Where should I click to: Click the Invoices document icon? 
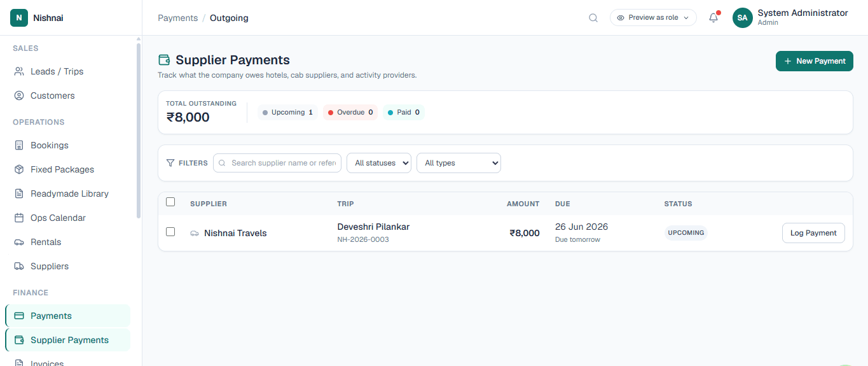pos(19,363)
